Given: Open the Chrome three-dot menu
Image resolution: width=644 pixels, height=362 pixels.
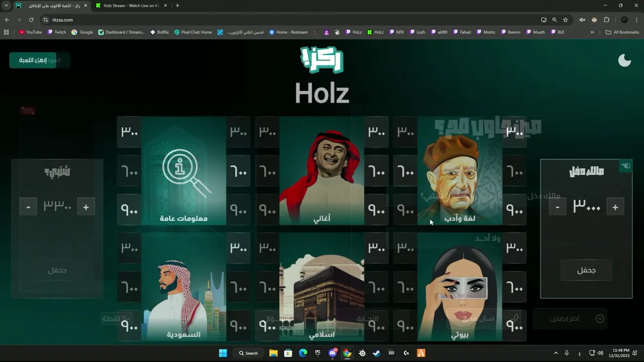Looking at the screenshot, I should click(637, 20).
